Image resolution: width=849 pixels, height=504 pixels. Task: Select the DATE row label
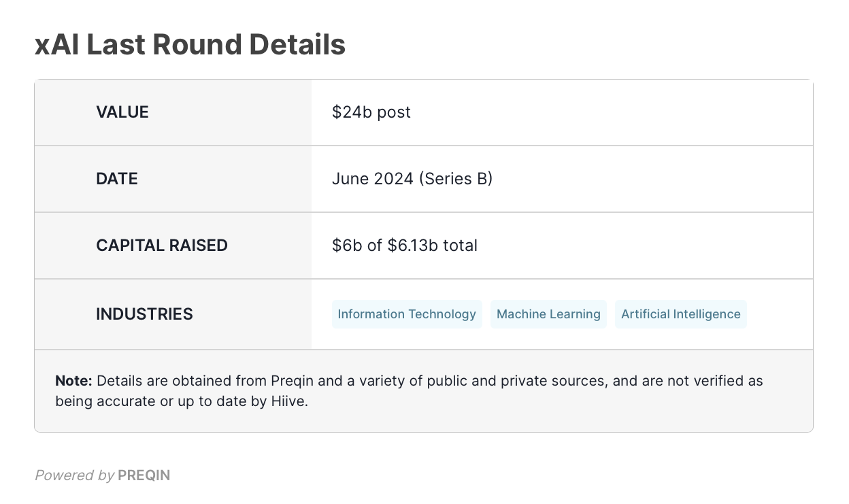pos(117,179)
